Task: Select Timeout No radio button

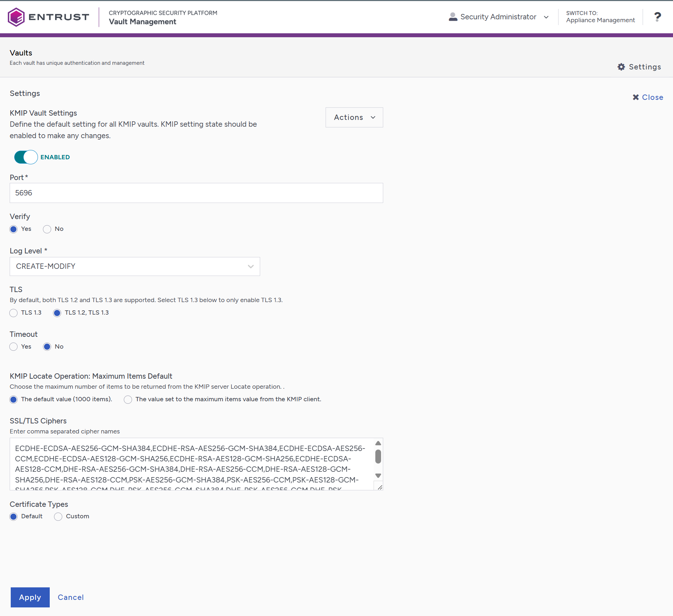Action: [x=47, y=347]
